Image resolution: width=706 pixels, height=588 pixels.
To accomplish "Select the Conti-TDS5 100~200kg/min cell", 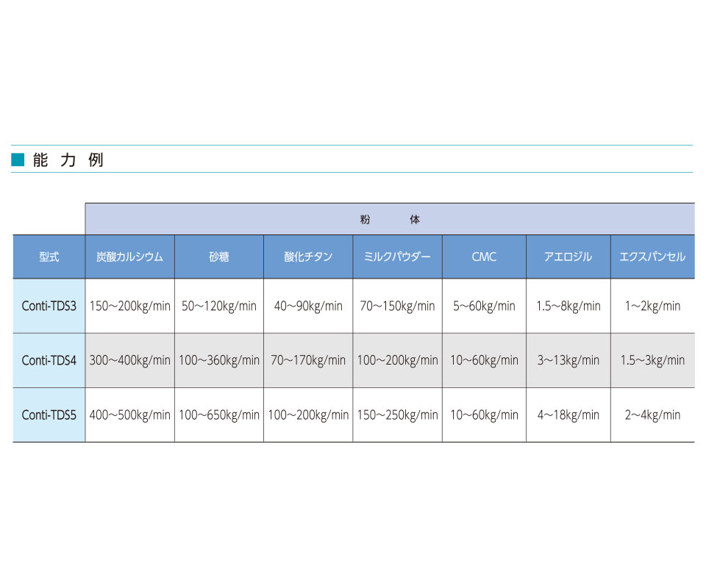I will [x=308, y=415].
